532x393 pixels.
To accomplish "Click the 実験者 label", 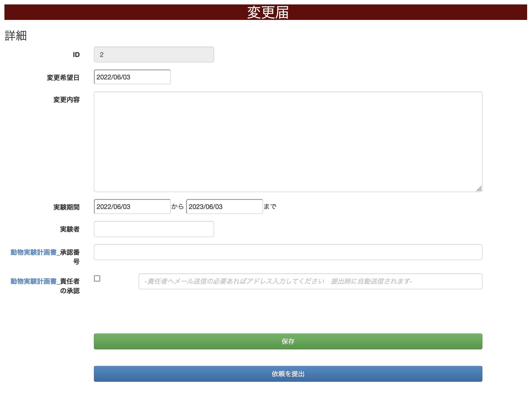I will pos(70,229).
